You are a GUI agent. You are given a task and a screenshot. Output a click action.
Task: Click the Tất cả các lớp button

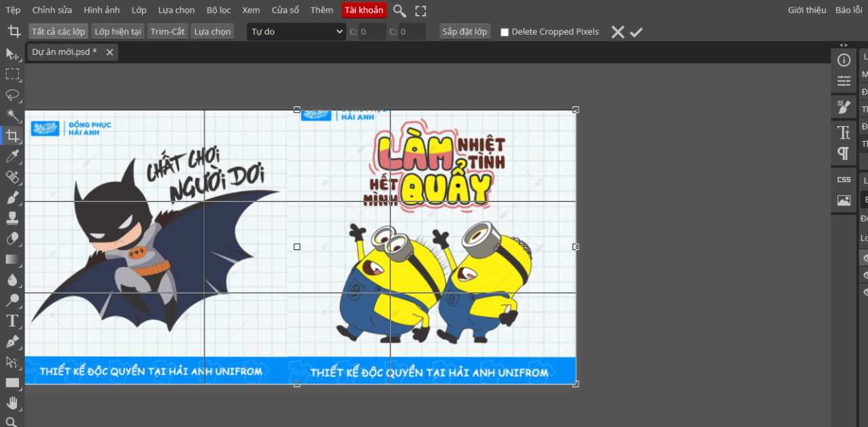(x=58, y=32)
